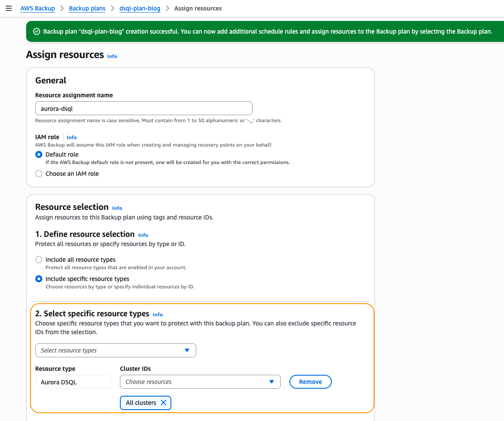The image size is (504, 421).
Task: Enable "Include all resource types"
Action: coord(38,260)
